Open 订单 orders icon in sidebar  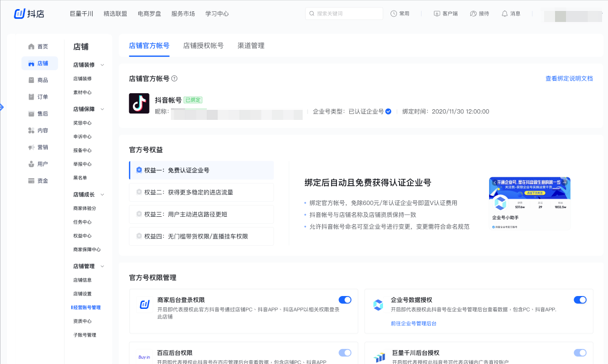click(32, 97)
